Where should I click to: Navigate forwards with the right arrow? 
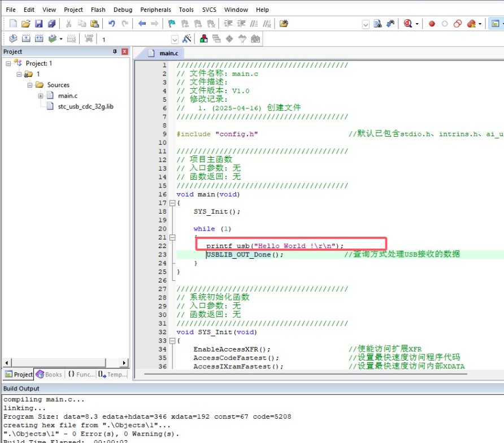[x=155, y=24]
